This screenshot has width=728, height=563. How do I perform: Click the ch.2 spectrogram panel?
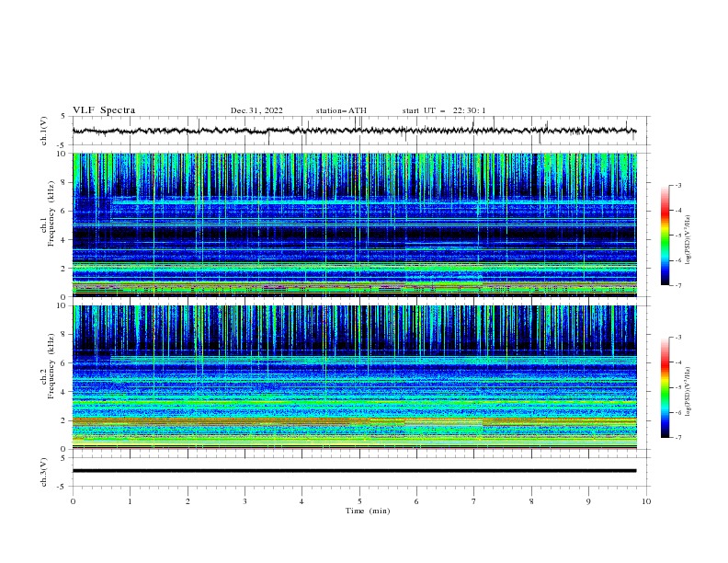[355, 377]
